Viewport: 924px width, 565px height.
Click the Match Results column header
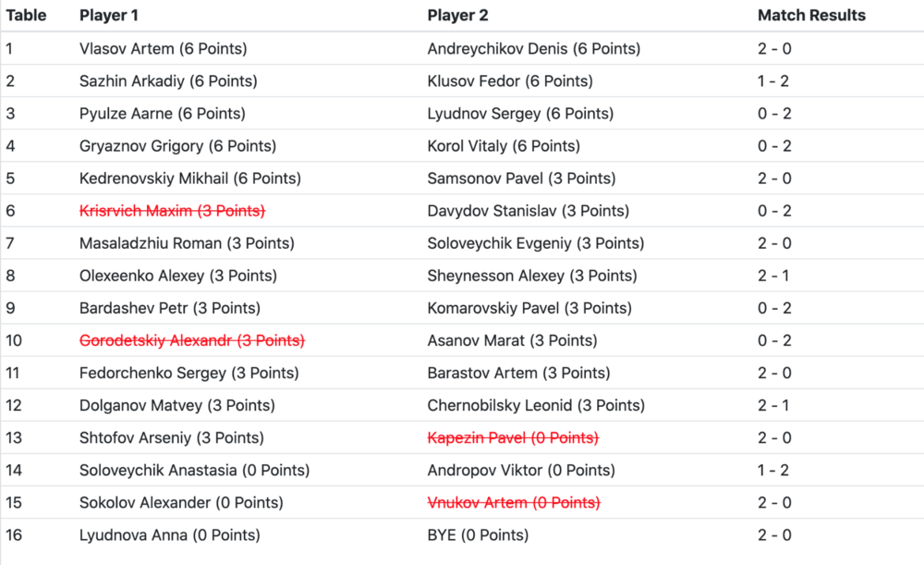pyautogui.click(x=811, y=16)
